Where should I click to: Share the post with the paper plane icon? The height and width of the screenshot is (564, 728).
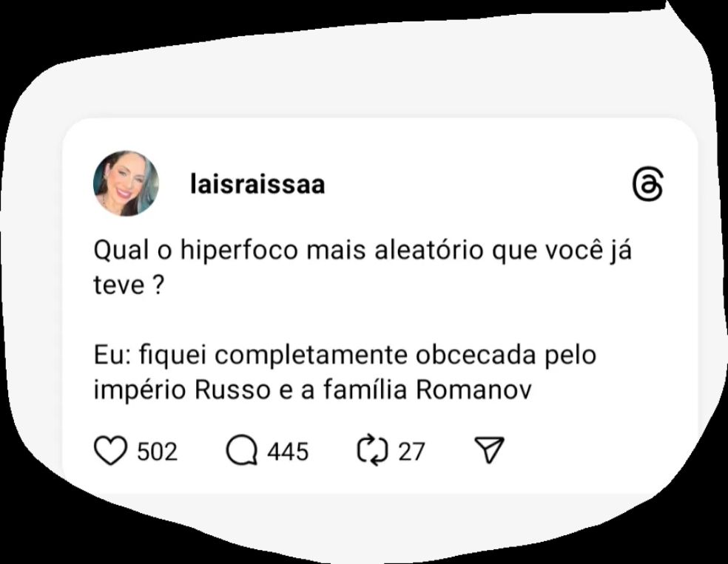[x=489, y=449]
